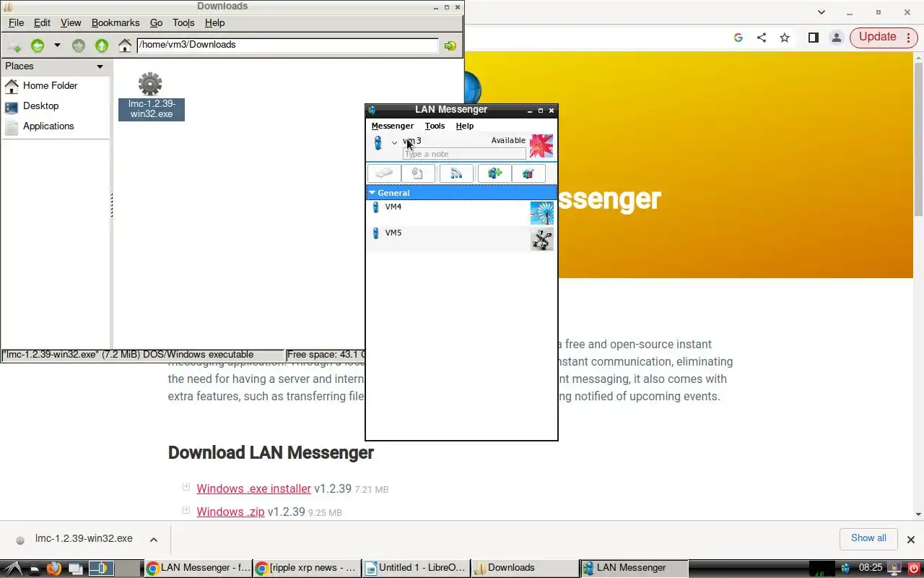Click the new tab icon in the file manager toolbar
924x578 pixels.
tap(14, 46)
